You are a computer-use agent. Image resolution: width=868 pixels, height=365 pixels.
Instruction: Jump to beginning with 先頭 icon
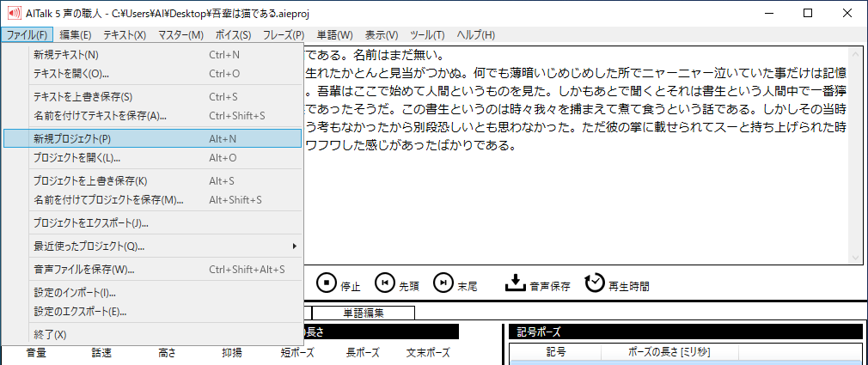coord(385,283)
